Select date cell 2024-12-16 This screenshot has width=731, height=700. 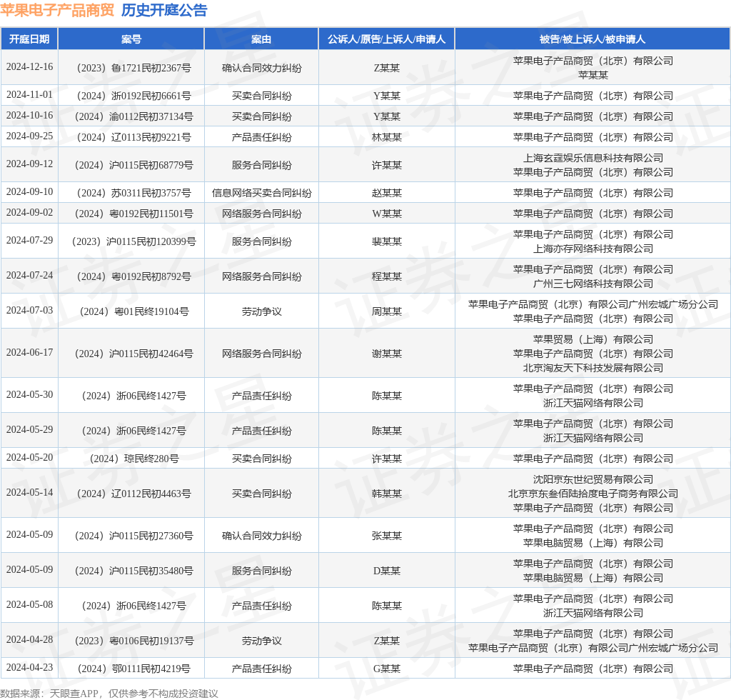tap(29, 66)
